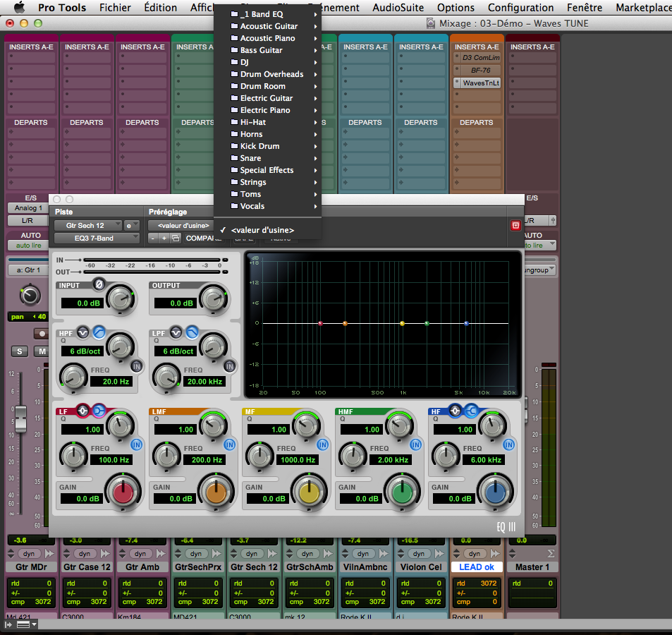
Task: Click the double-arrow icon on Gtr MDr track
Action: coord(50,554)
